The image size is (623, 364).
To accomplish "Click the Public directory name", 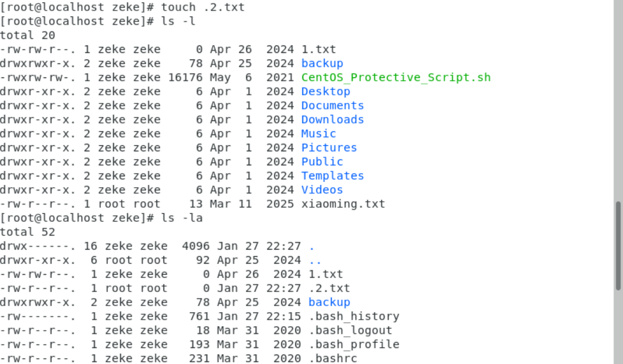I will (322, 161).
